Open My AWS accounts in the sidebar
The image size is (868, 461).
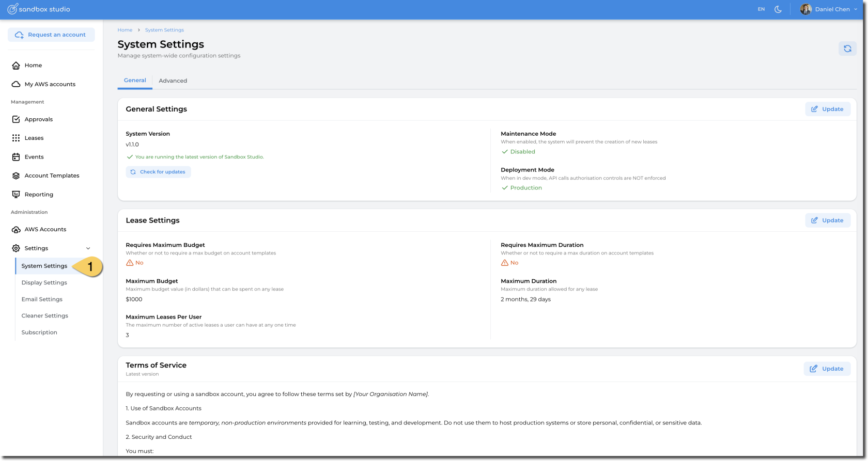pyautogui.click(x=50, y=84)
